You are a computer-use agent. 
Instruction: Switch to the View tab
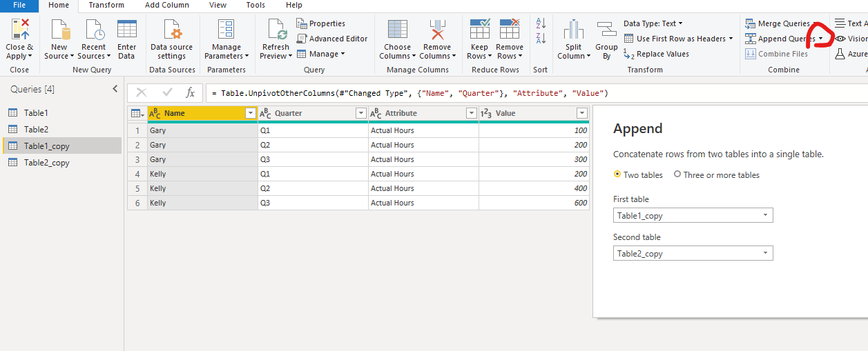(218, 5)
